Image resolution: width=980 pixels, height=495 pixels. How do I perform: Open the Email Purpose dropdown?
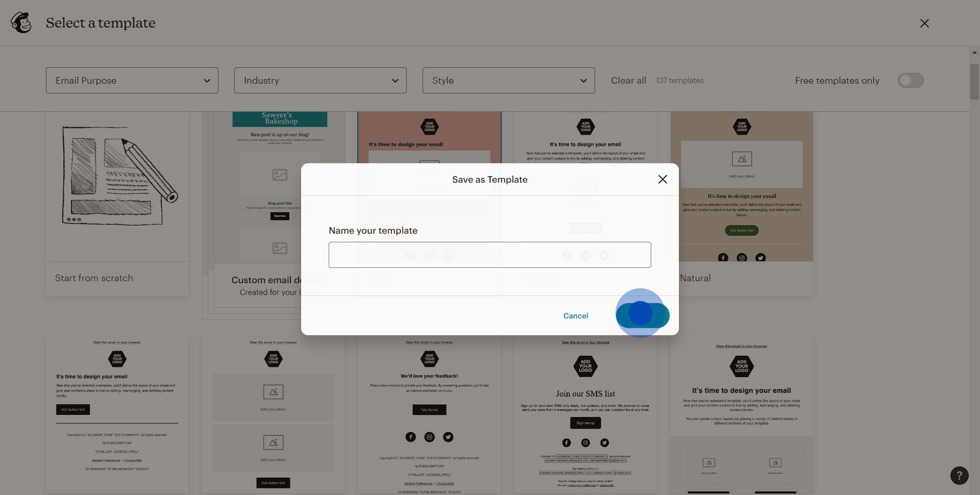point(132,81)
